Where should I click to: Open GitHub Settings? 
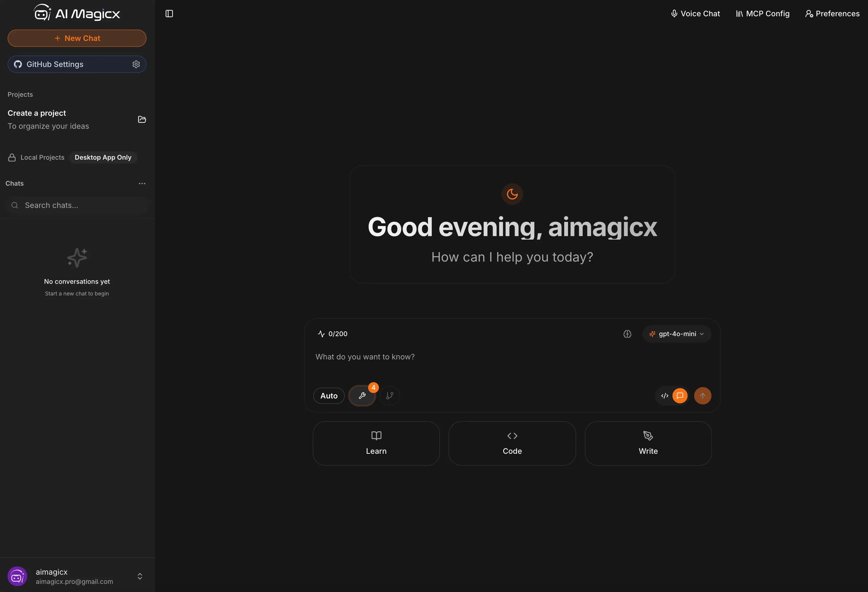(77, 64)
